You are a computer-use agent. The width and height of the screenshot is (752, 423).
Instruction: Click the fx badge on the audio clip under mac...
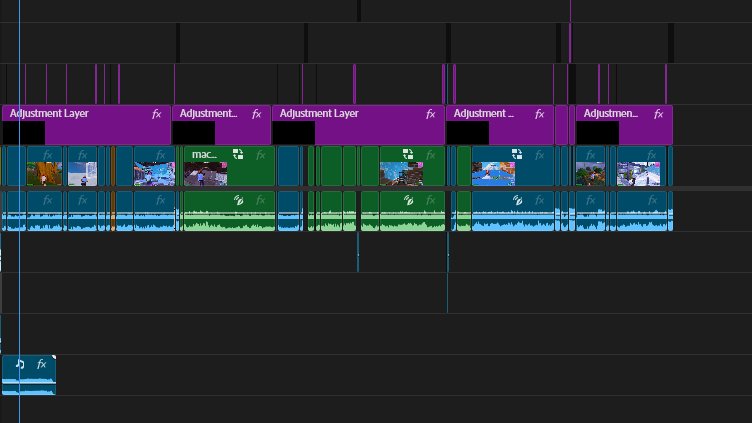(261, 200)
